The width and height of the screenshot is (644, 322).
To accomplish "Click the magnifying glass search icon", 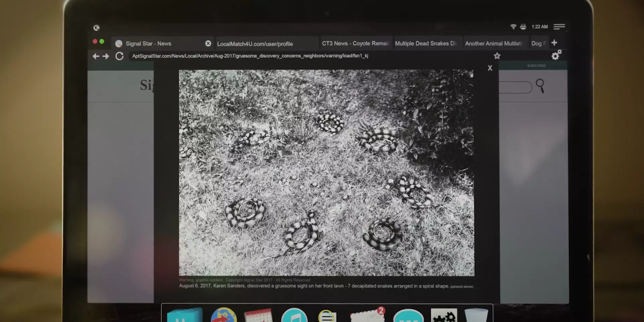I will (x=540, y=86).
